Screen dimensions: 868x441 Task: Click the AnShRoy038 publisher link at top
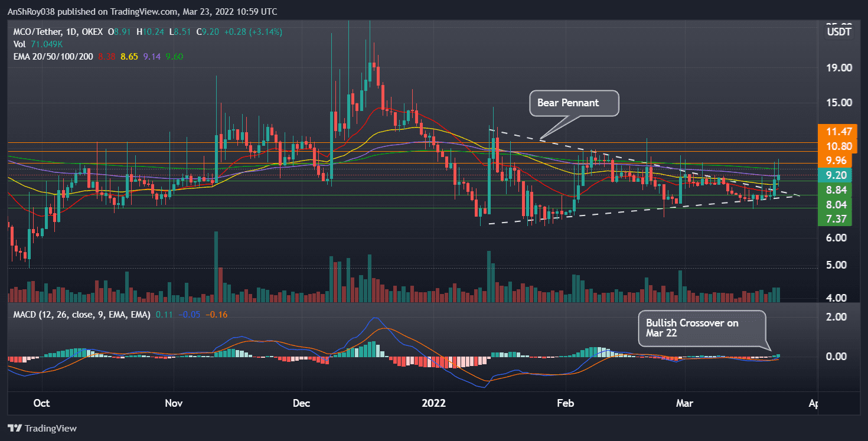32,11
